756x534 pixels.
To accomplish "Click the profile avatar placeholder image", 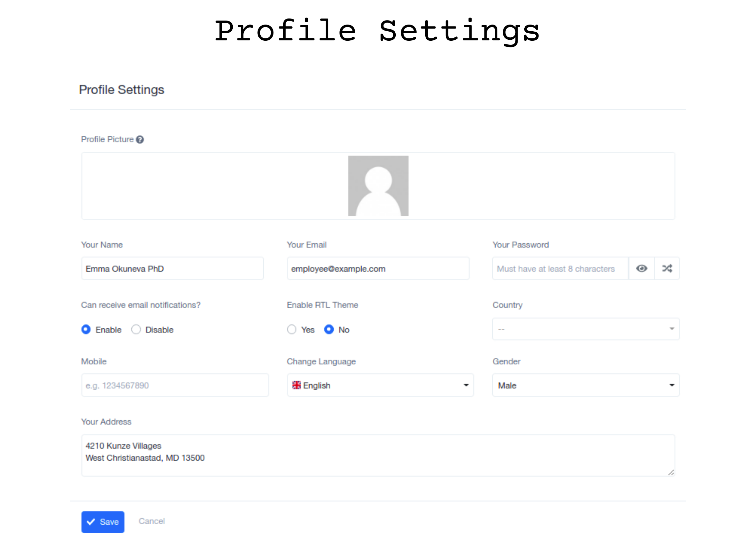I will (378, 185).
